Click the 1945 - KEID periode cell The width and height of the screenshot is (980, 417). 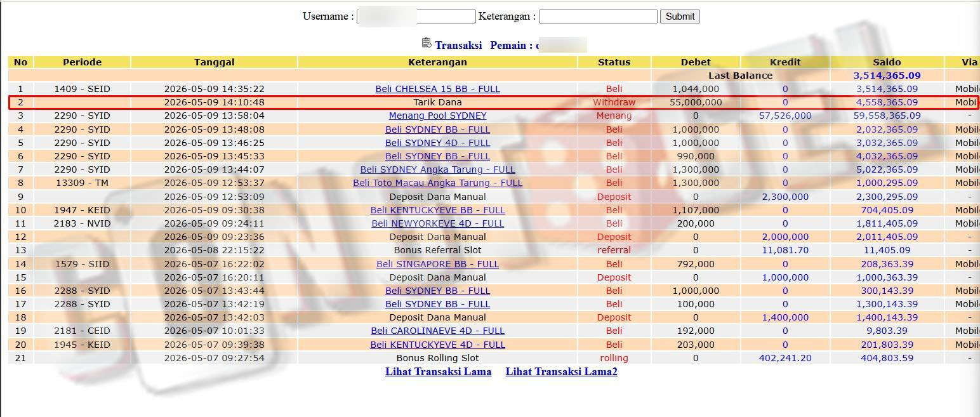pyautogui.click(x=82, y=345)
